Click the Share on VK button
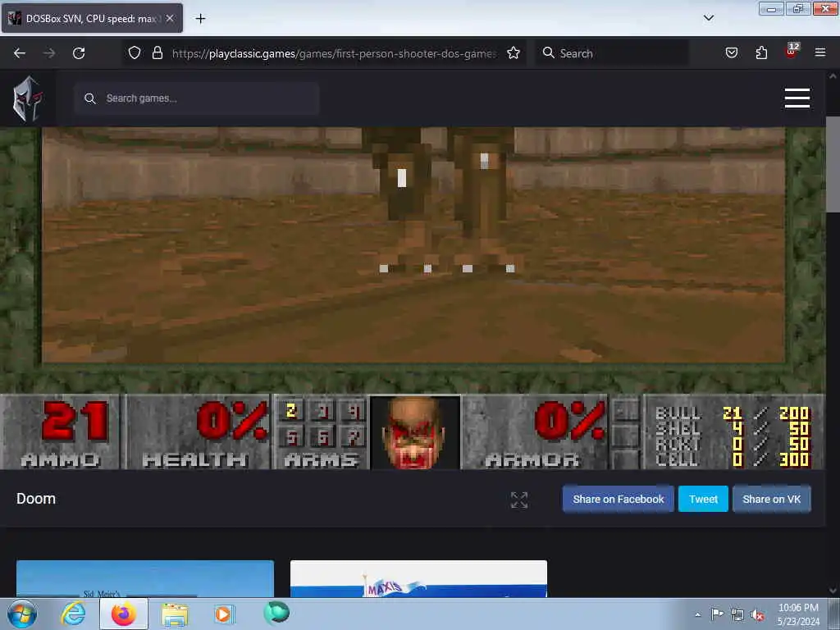 click(771, 500)
